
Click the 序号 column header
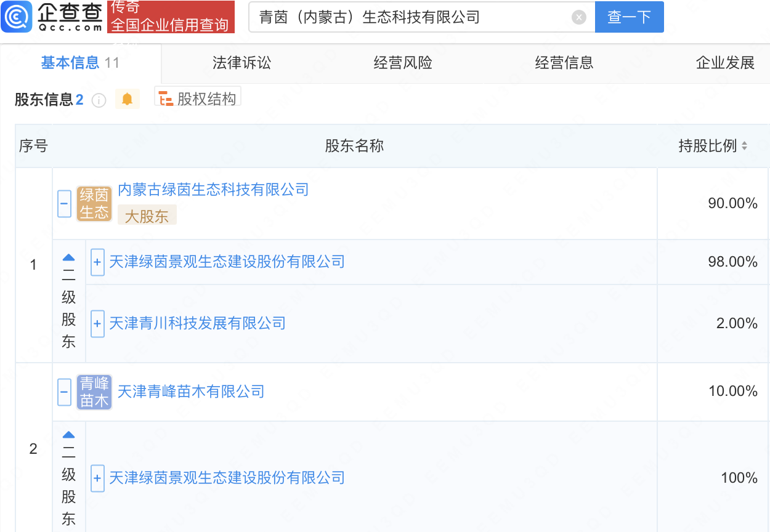tap(33, 146)
